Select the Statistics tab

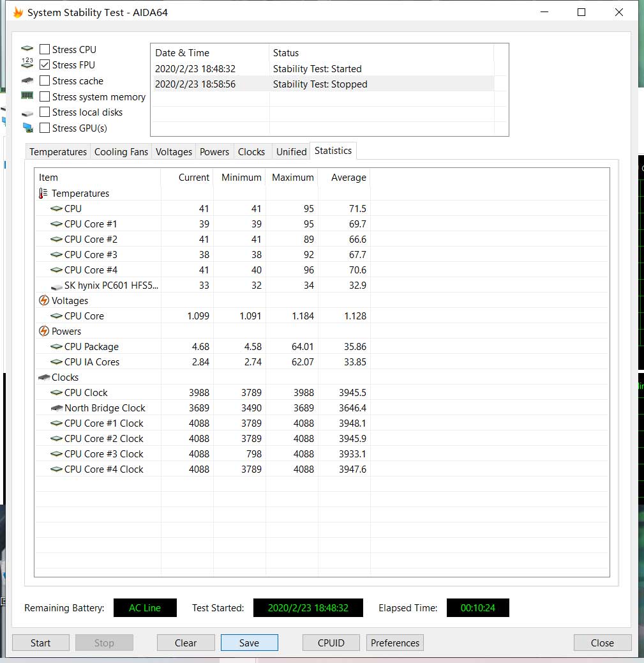click(333, 151)
